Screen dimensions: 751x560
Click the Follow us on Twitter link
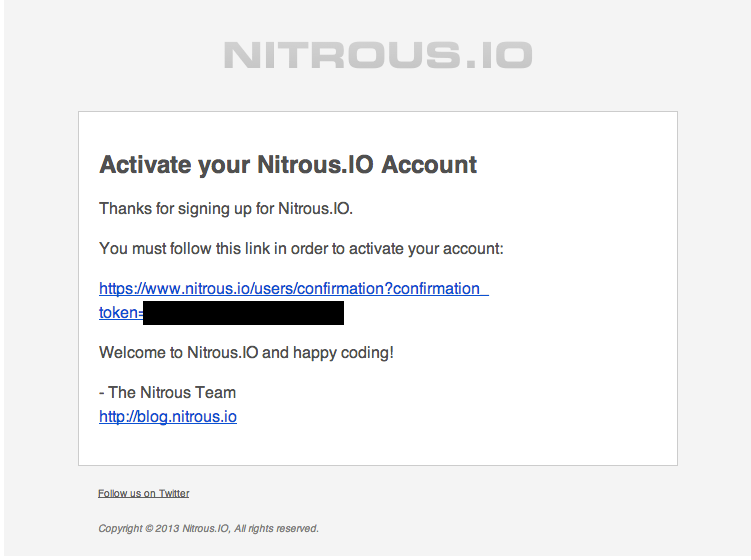pyautogui.click(x=144, y=493)
